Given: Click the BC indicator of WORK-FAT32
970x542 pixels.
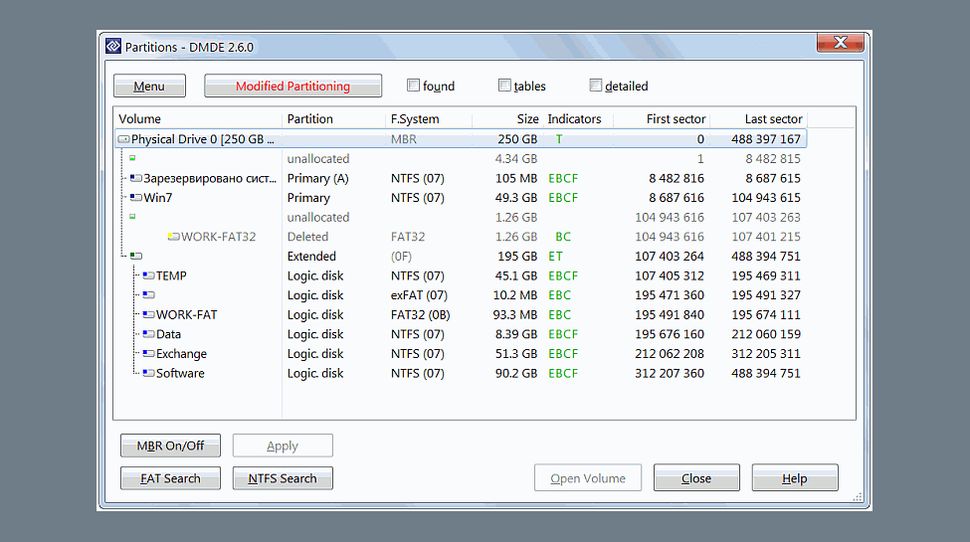Looking at the screenshot, I should tap(563, 236).
